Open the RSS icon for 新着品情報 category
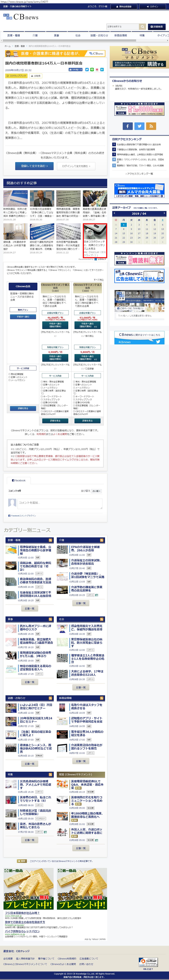Image resolution: width=169 pixels, height=980 pixels. pyautogui.click(x=102, y=698)
